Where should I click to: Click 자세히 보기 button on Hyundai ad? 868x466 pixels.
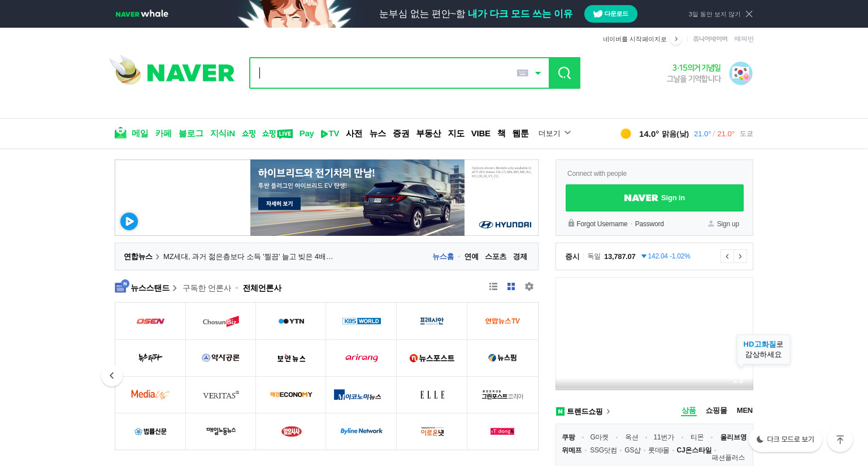[x=279, y=204]
